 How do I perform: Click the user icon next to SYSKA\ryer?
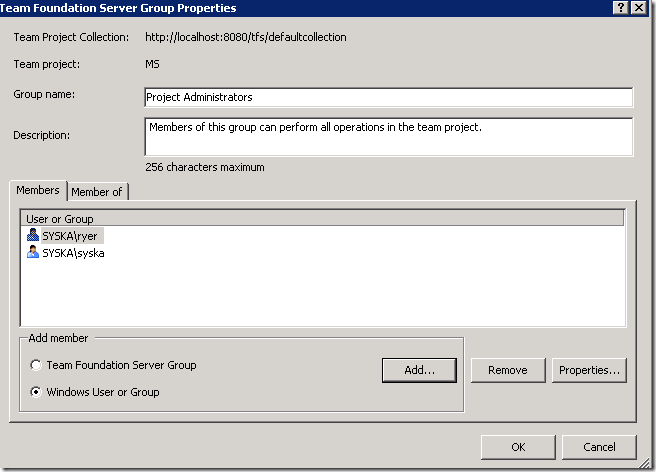33,236
